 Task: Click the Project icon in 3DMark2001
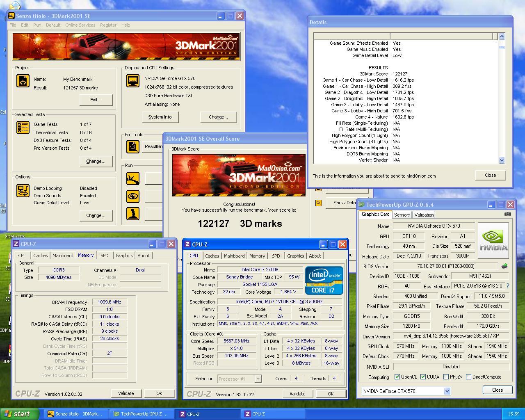pos(23,81)
